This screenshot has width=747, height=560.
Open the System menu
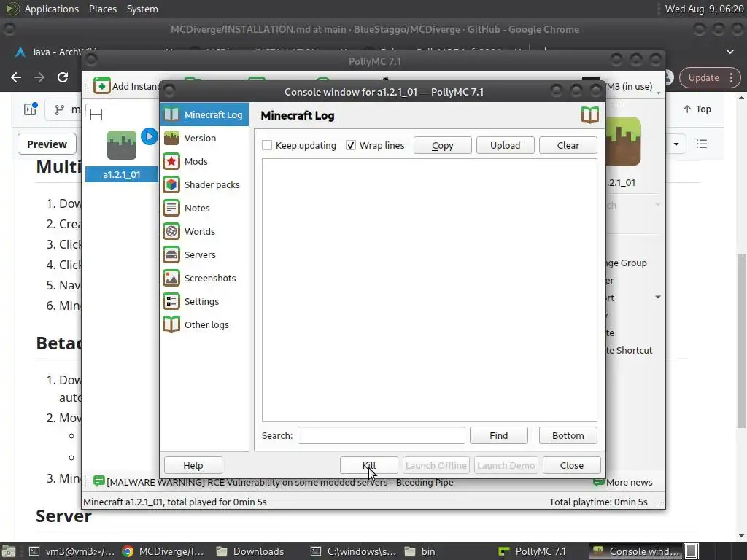tap(142, 9)
